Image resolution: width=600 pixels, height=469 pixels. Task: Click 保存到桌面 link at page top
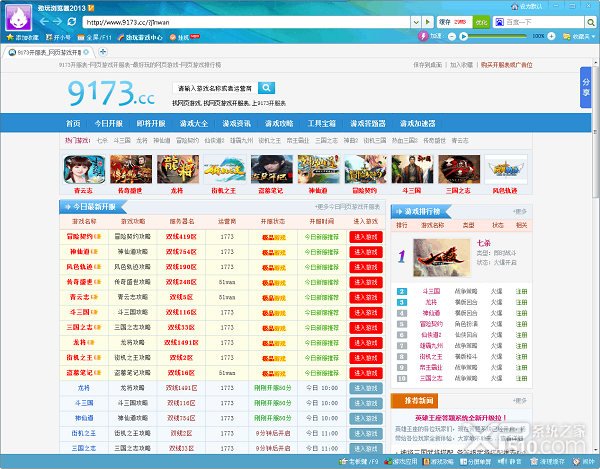point(427,65)
